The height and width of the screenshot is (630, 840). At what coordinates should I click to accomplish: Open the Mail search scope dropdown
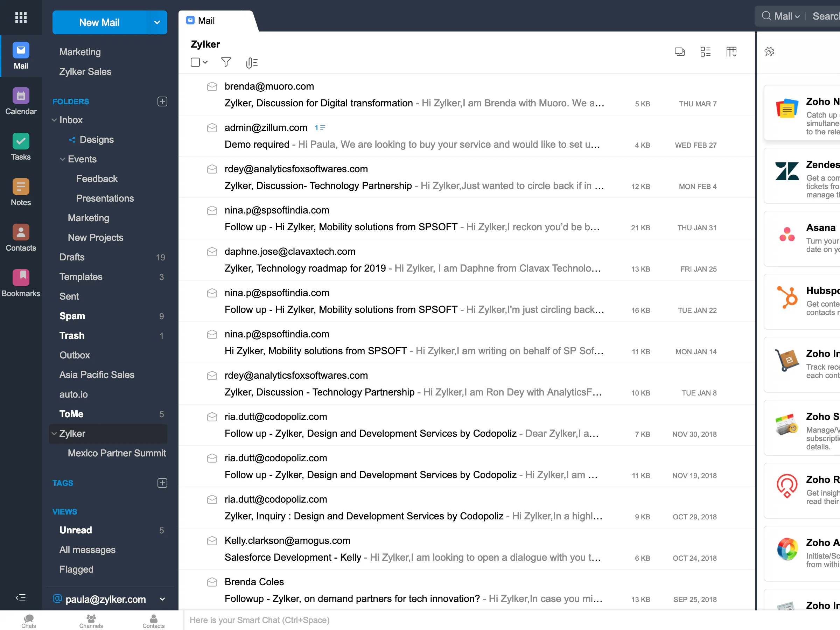[x=786, y=16]
